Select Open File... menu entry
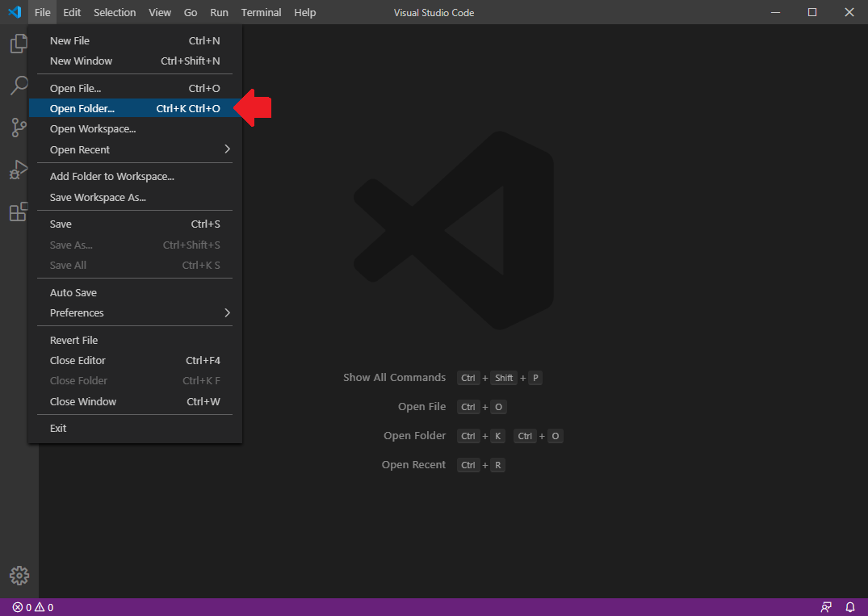This screenshot has height=616, width=868. [135, 88]
